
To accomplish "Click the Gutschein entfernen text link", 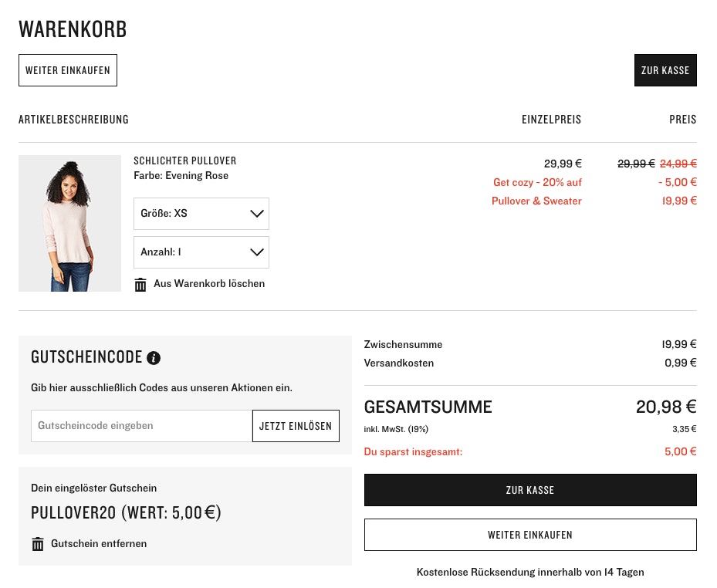I will (x=99, y=544).
